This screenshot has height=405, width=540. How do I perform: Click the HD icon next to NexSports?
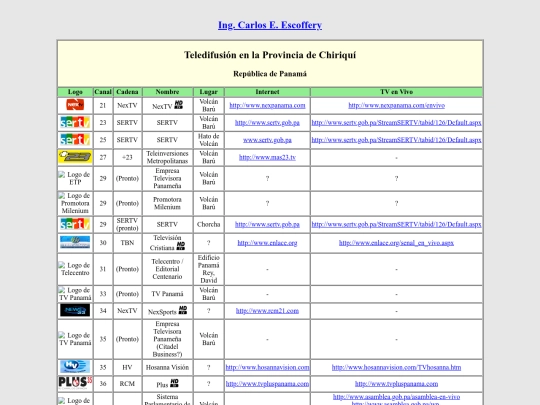pyautogui.click(x=183, y=310)
